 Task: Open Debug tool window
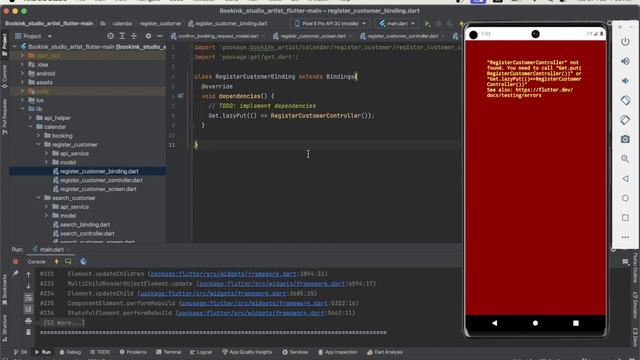[70, 352]
